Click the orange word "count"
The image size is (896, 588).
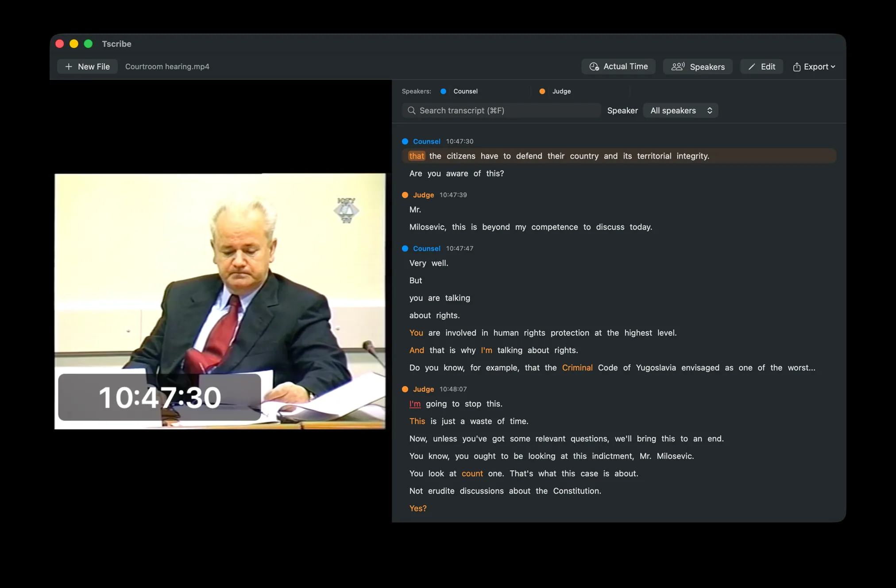[472, 474]
